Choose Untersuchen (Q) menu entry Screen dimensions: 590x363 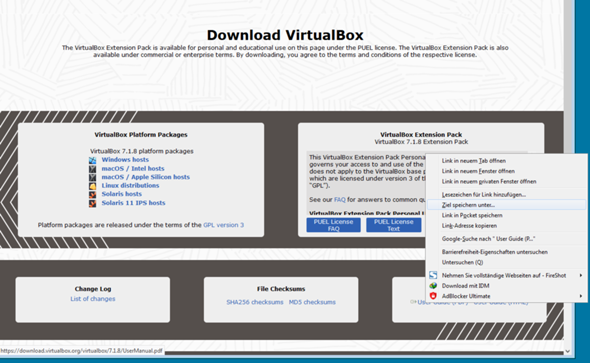pyautogui.click(x=507, y=262)
